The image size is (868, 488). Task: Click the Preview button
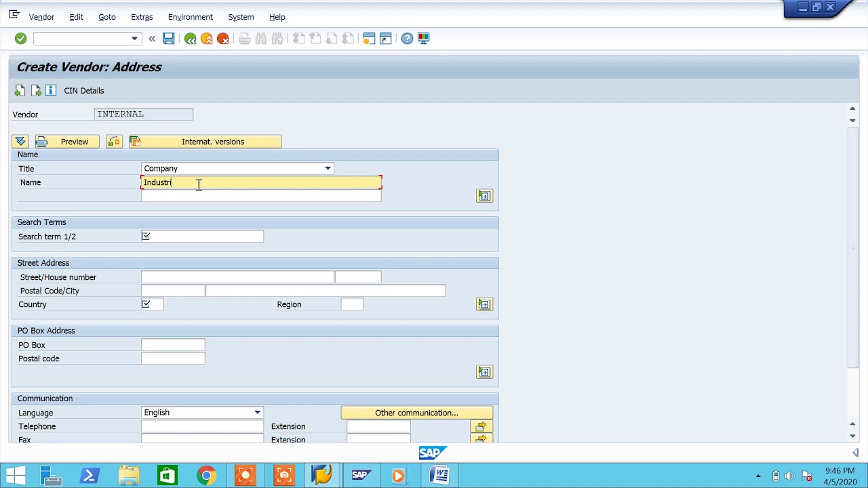[x=67, y=141]
